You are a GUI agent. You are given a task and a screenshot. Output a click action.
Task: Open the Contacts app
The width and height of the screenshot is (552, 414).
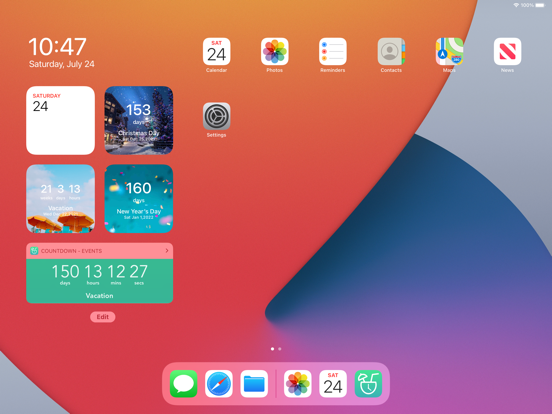pyautogui.click(x=391, y=52)
